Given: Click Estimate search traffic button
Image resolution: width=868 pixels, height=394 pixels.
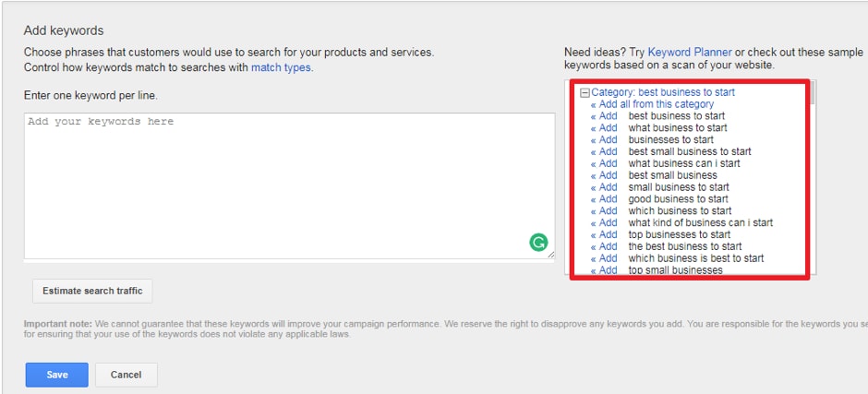Looking at the screenshot, I should 92,291.
